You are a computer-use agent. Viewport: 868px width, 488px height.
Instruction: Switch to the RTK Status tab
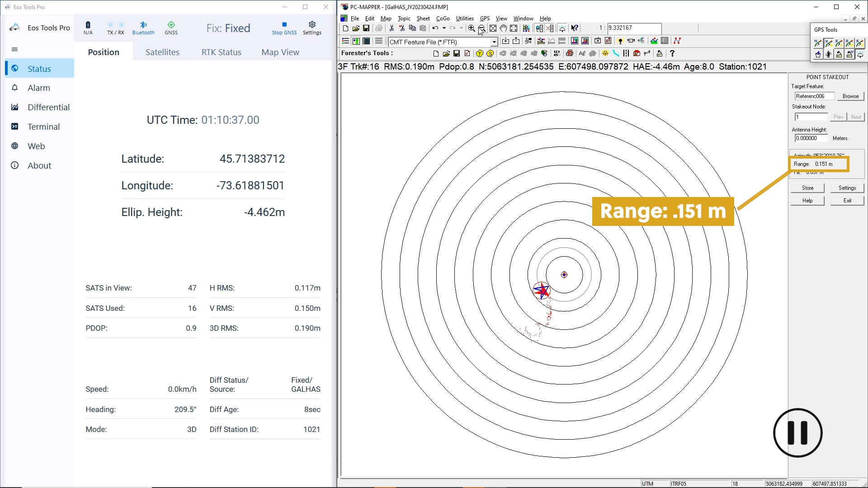pos(221,52)
